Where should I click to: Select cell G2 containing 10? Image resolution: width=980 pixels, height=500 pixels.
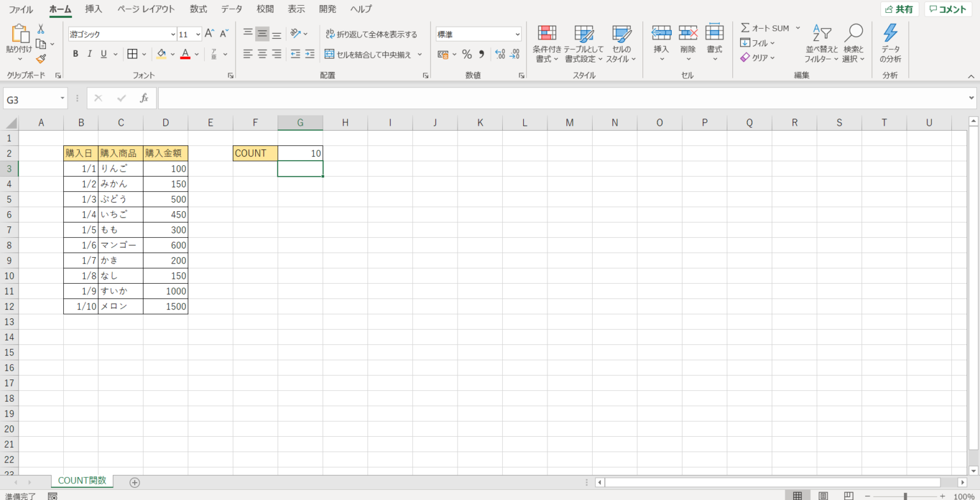tap(301, 153)
